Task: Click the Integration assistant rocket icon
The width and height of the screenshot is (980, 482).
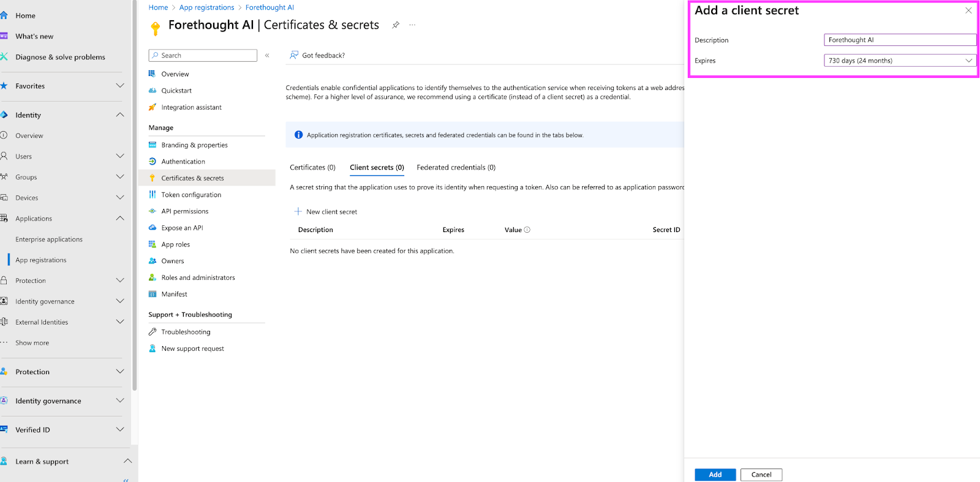Action: click(x=153, y=107)
